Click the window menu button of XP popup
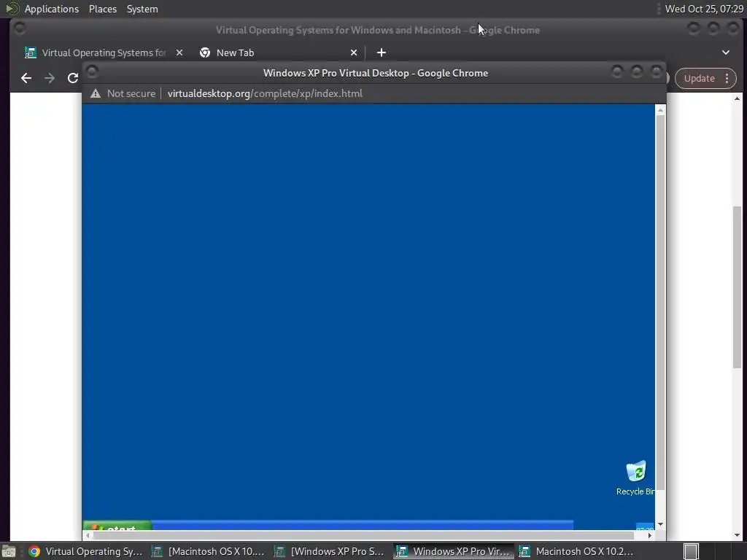747x560 pixels. [x=92, y=71]
